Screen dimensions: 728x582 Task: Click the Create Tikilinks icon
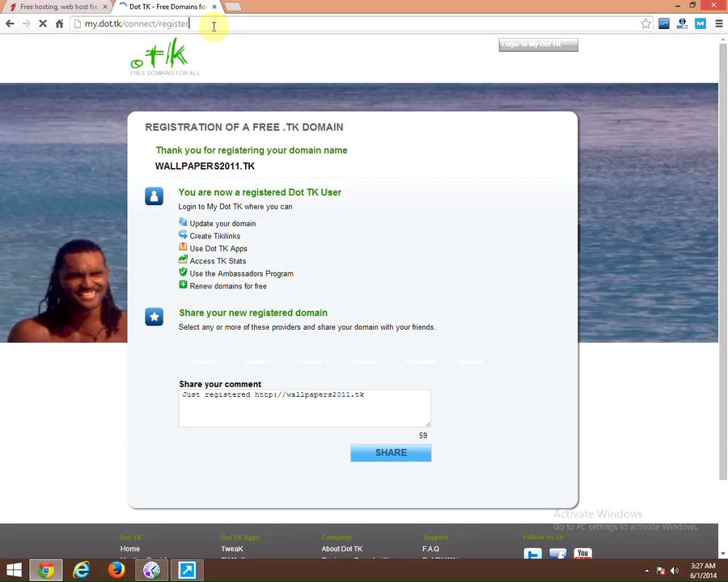183,235
